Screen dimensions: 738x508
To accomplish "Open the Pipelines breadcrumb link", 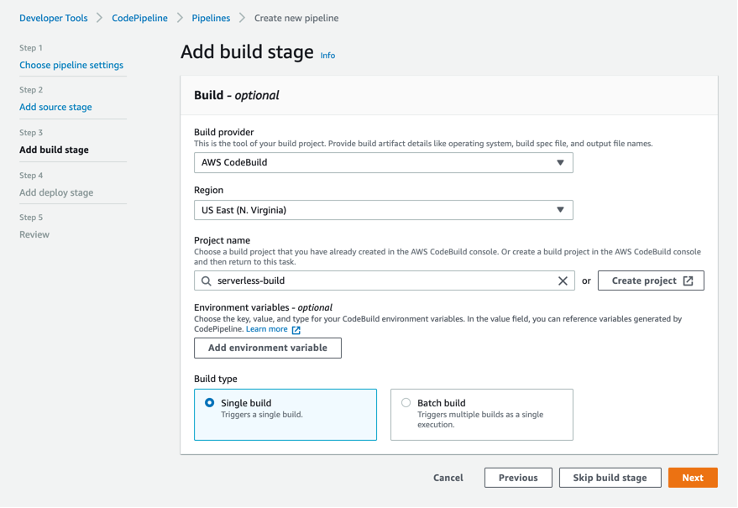I will click(x=211, y=18).
